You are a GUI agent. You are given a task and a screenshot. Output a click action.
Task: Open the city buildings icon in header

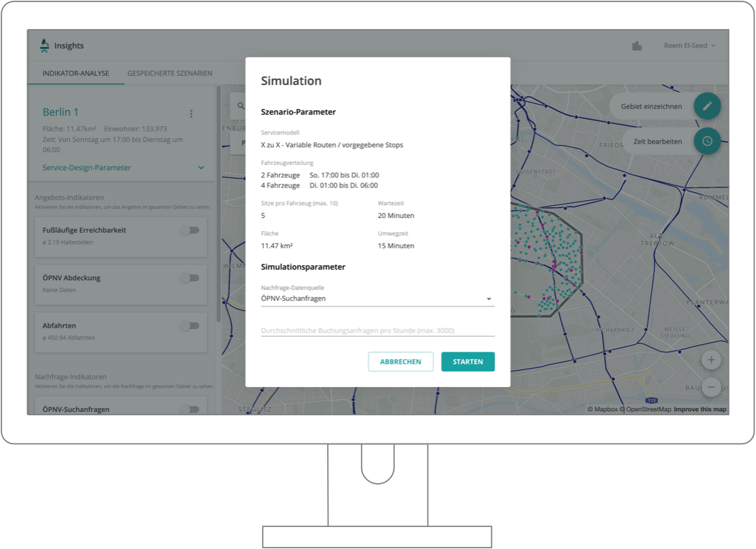[637, 46]
